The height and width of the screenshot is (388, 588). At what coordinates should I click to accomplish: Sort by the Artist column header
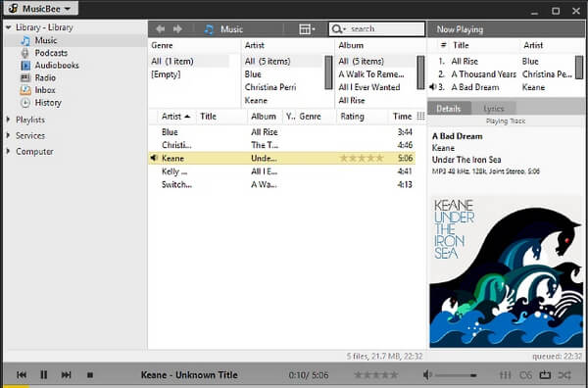(x=175, y=117)
